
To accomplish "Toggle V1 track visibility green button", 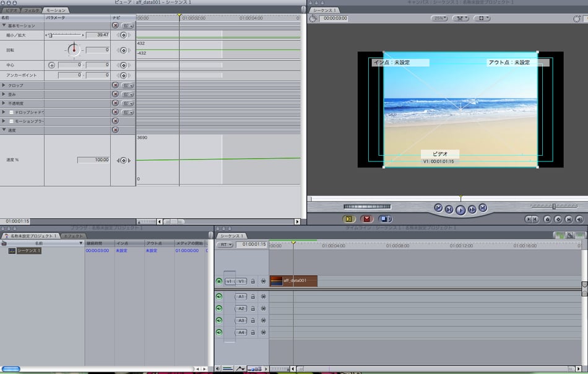I will (x=218, y=281).
